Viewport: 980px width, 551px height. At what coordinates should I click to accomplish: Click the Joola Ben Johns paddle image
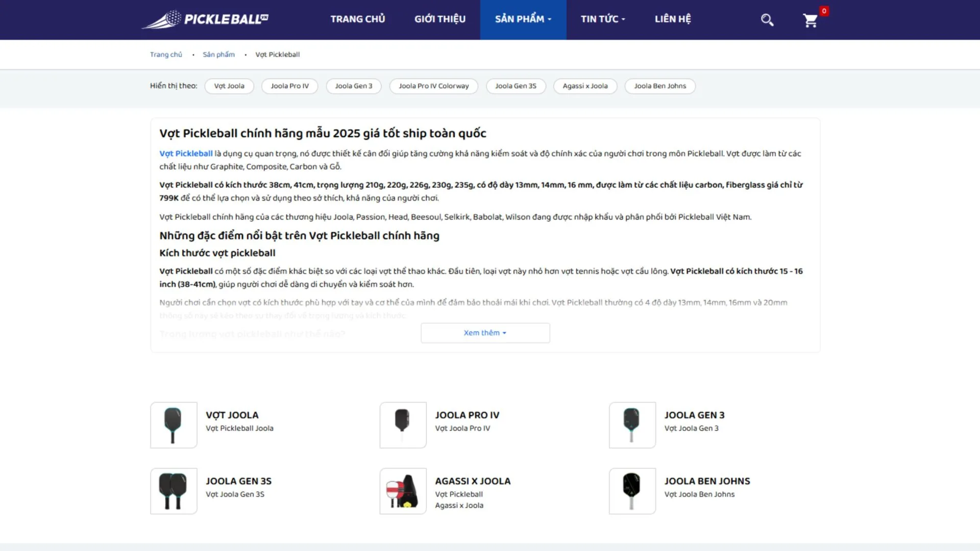[632, 491]
